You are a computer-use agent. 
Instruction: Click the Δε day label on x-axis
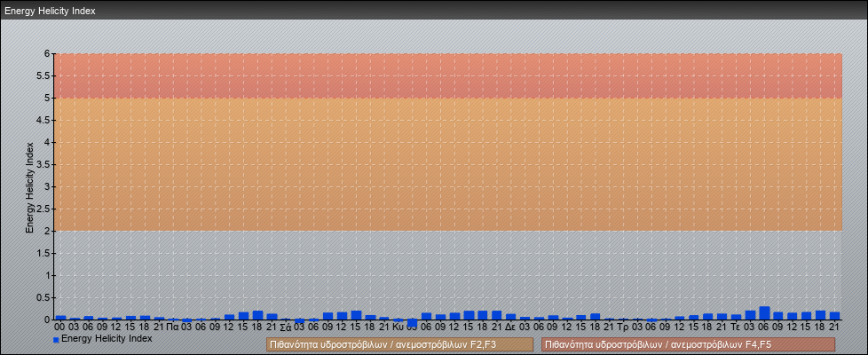(510, 327)
